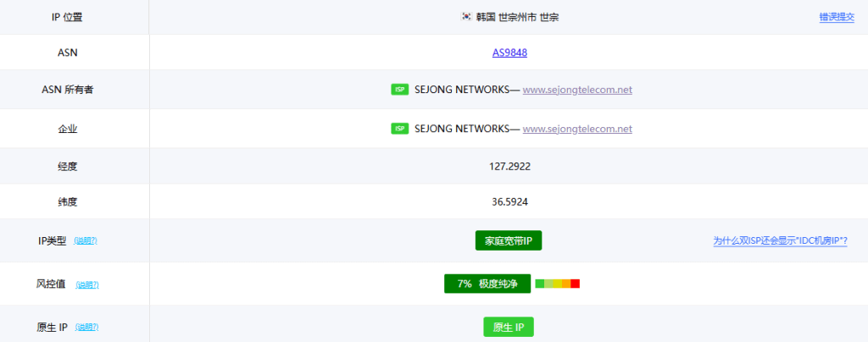Viewport: 868px width, 342px height.
Task: Click the red segment of risk scale
Action: [576, 284]
